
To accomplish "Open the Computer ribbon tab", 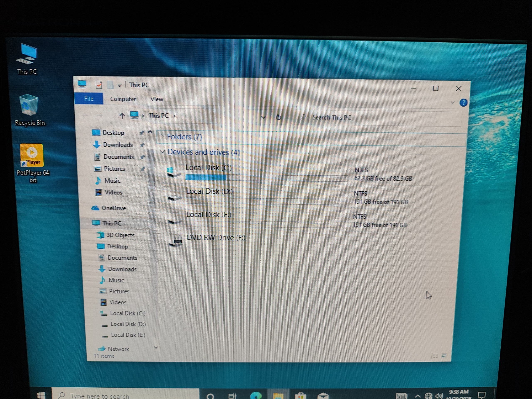I will coord(123,99).
